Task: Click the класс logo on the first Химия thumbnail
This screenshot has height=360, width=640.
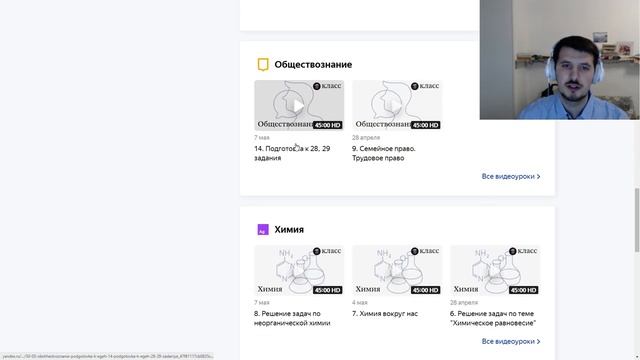Action: 327,251
